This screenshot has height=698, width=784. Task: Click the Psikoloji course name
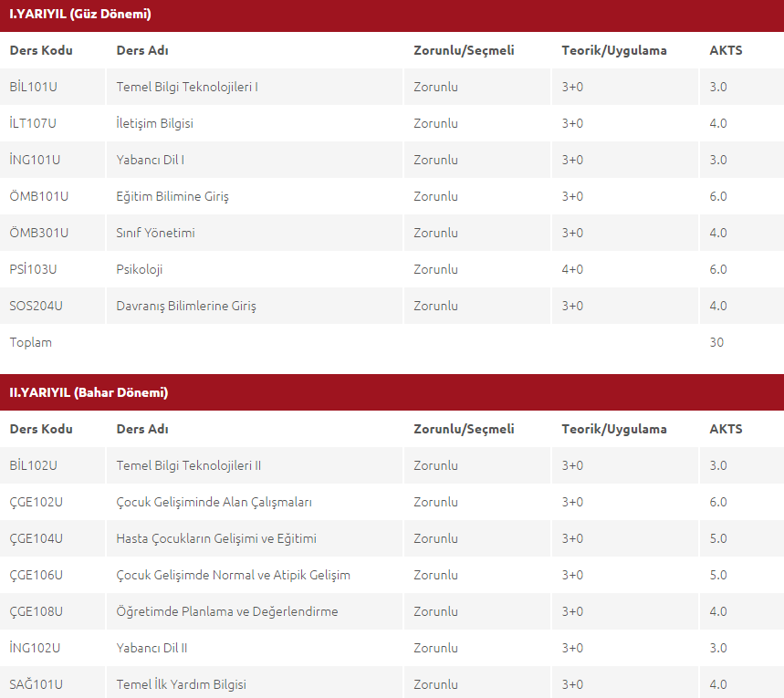coord(140,269)
